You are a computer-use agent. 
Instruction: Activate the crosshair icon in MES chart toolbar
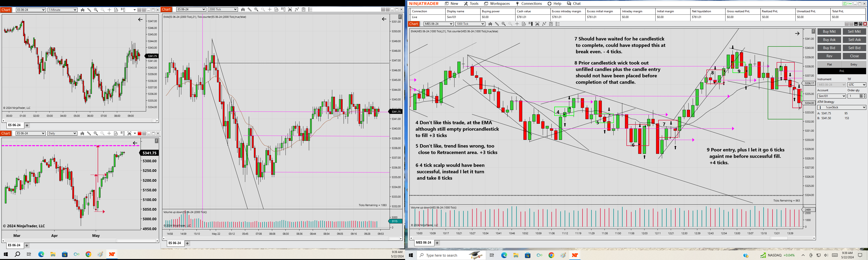(x=517, y=24)
